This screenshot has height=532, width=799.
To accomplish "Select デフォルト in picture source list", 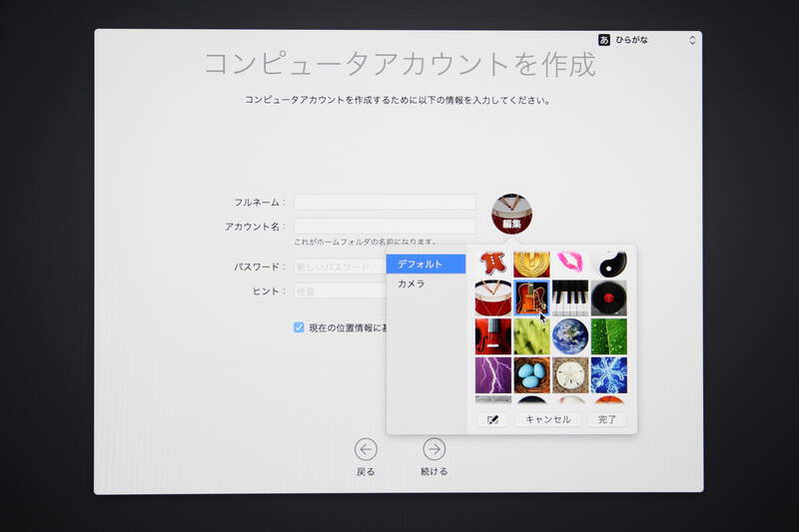I will point(425,265).
